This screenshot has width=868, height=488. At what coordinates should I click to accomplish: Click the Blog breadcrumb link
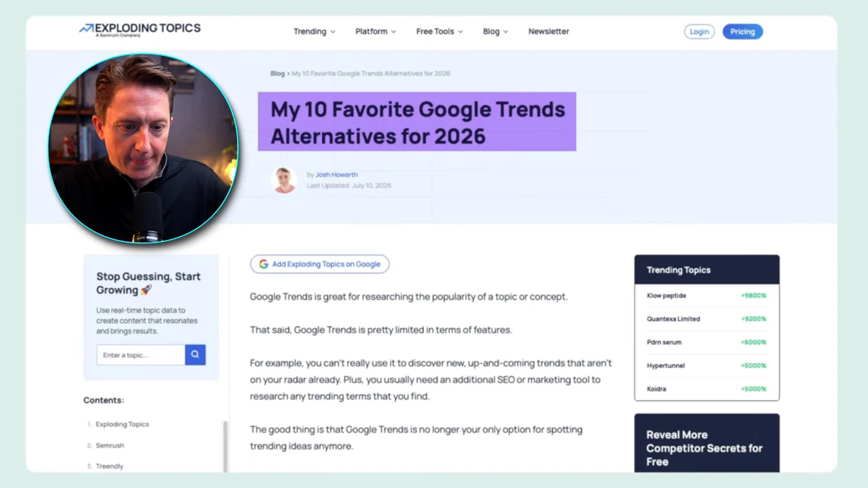(277, 73)
